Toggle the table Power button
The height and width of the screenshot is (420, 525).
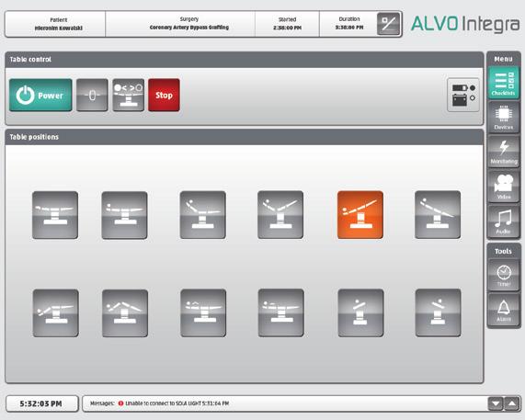pyautogui.click(x=40, y=95)
